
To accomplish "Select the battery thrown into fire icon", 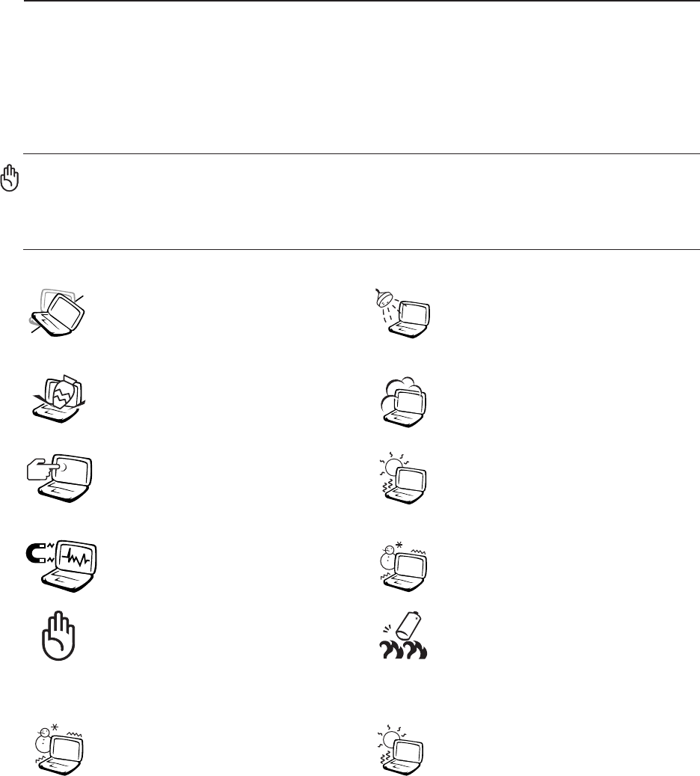I will (403, 635).
